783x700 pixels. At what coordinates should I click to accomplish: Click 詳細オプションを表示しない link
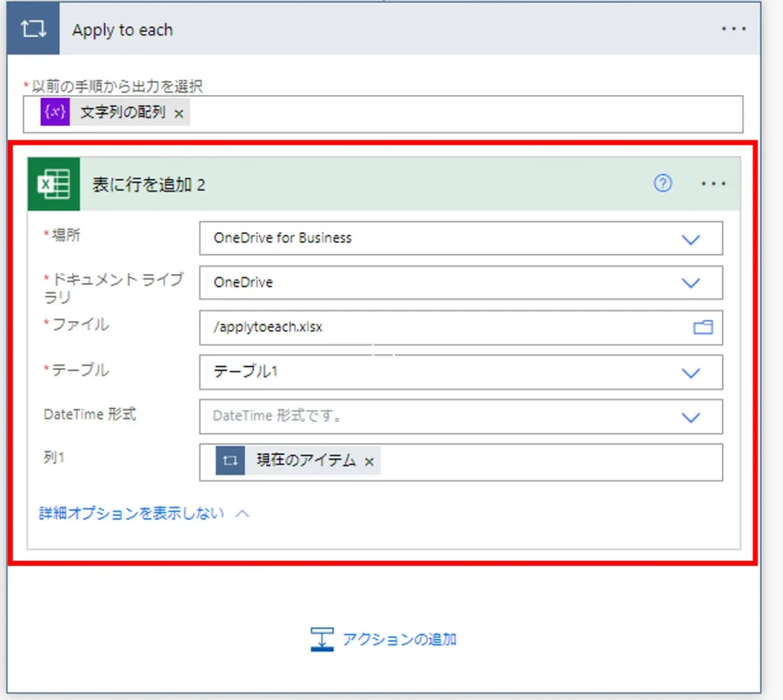(132, 513)
